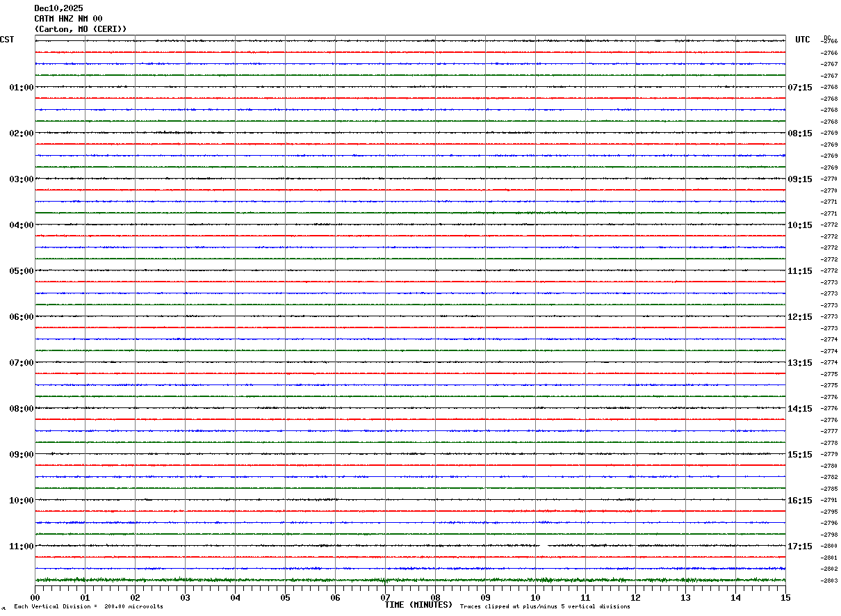The width and height of the screenshot is (841, 616).
Task: Click the location text (Carton, MO (CERI))
Action: pyautogui.click(x=81, y=29)
